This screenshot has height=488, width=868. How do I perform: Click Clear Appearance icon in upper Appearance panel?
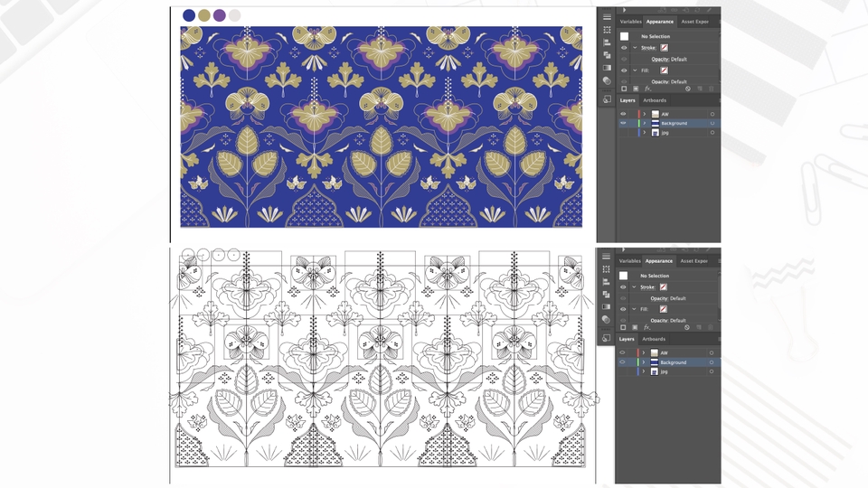[x=688, y=89]
